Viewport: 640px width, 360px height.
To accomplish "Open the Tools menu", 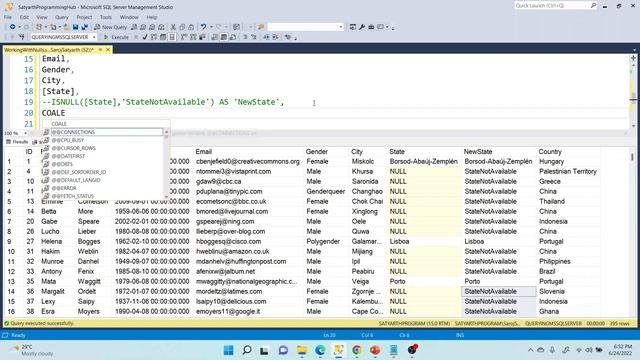I will [106, 17].
